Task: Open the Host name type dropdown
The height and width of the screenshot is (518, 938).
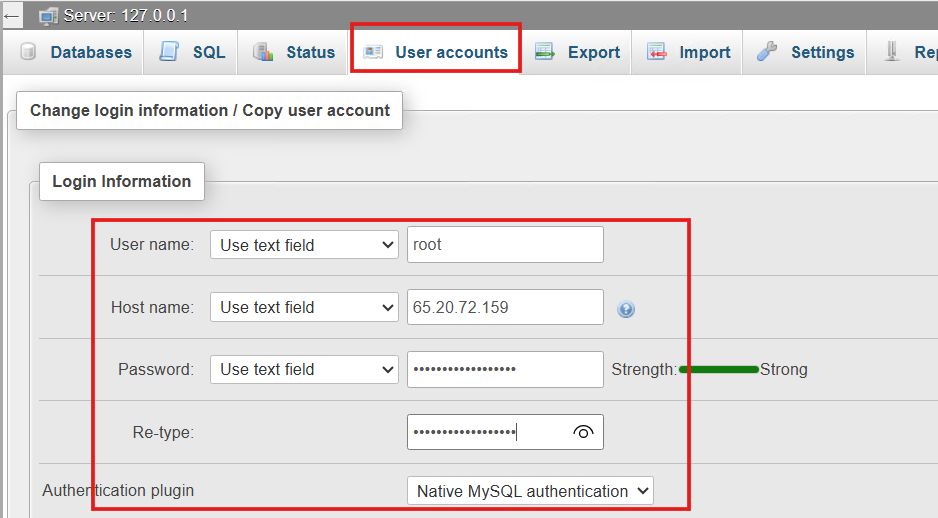Action: click(x=304, y=307)
